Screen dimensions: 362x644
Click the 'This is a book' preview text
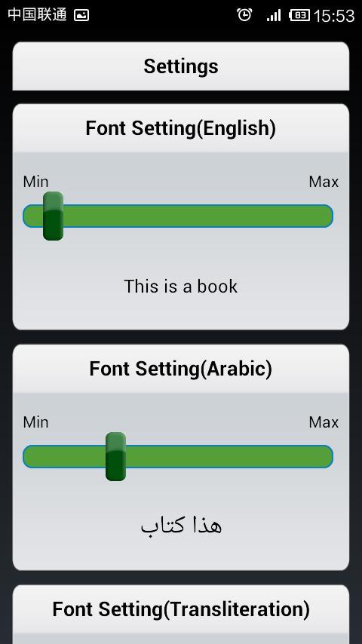point(181,287)
